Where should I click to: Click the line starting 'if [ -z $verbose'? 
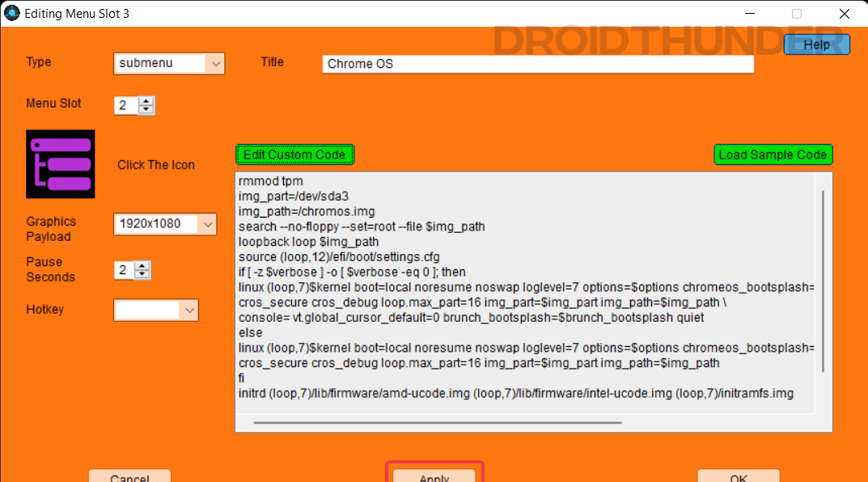pos(352,273)
